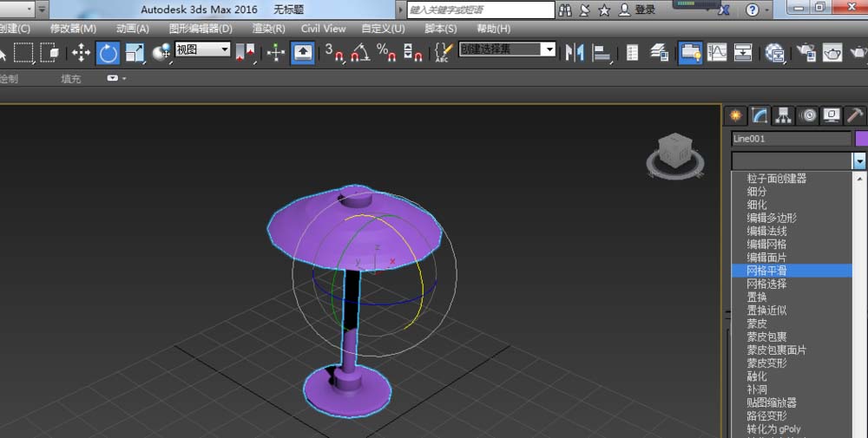Toggle 3D snaps on
Viewport: 868px width, 438px height.
coord(334,53)
